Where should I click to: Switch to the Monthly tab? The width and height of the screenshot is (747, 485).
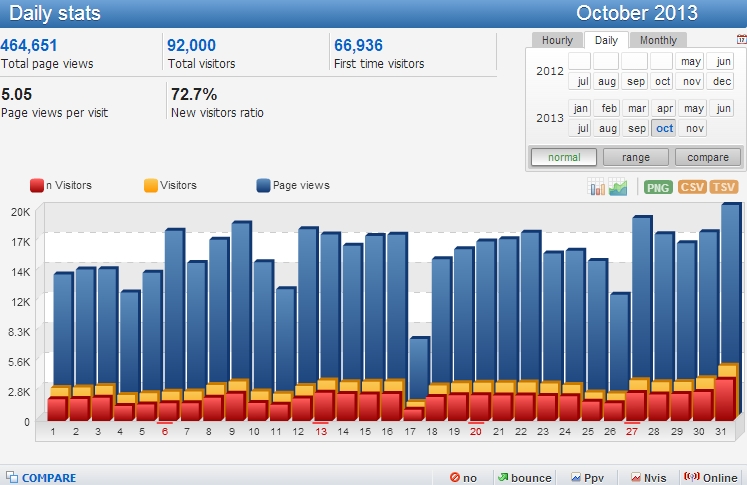pos(658,40)
